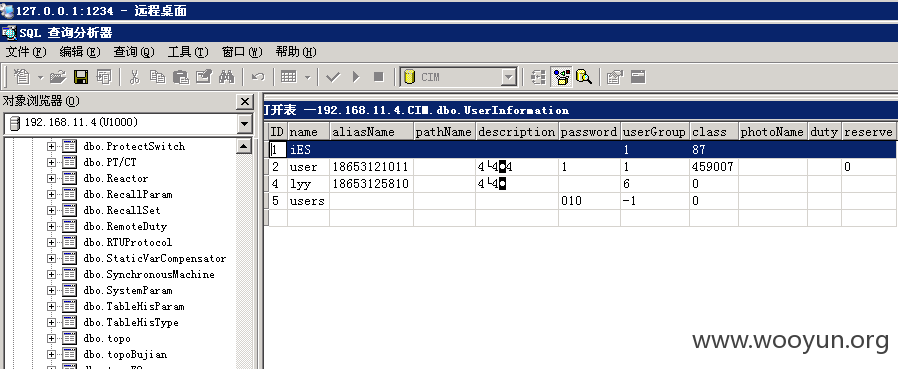This screenshot has width=898, height=369.
Task: Show current connection properties icon
Action: (x=615, y=77)
